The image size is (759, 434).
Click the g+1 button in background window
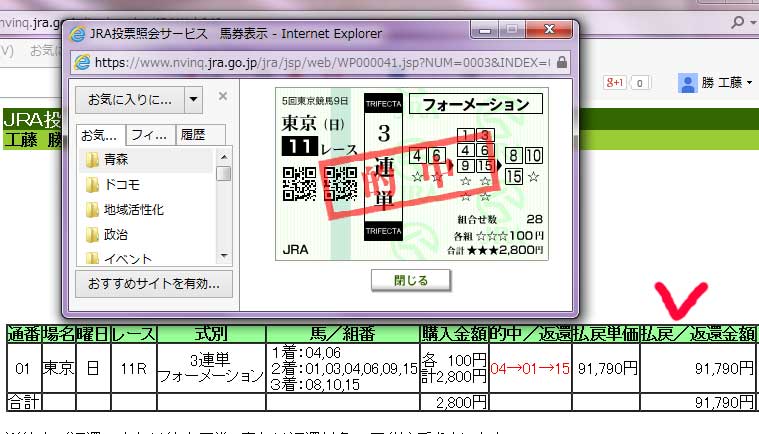coord(615,82)
